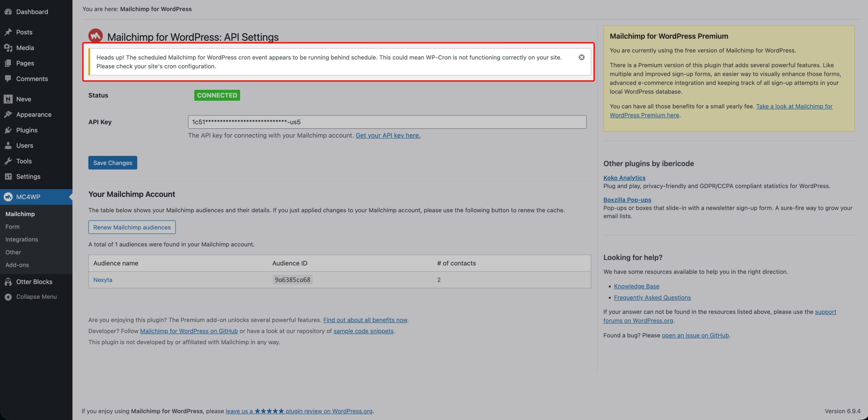868x420 pixels.
Task: Click the Posts pushpin icon
Action: click(8, 32)
